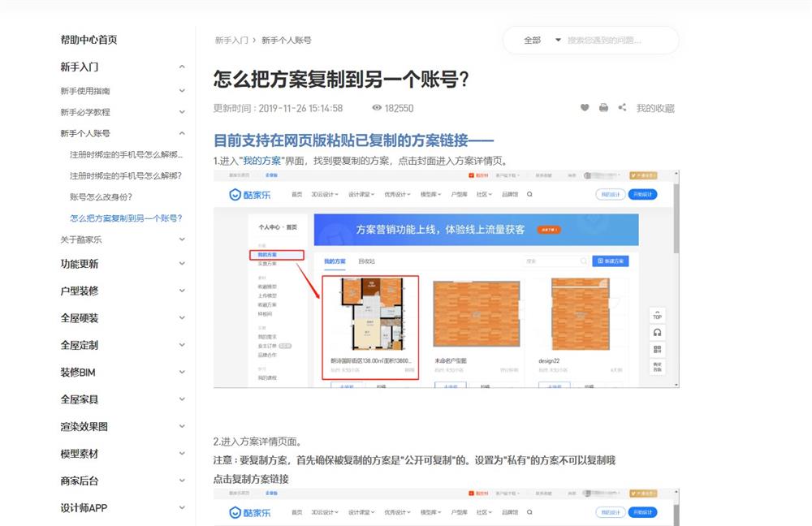Expand 关于酷家乐 submenu
The height and width of the screenshot is (526, 812).
click(x=182, y=239)
